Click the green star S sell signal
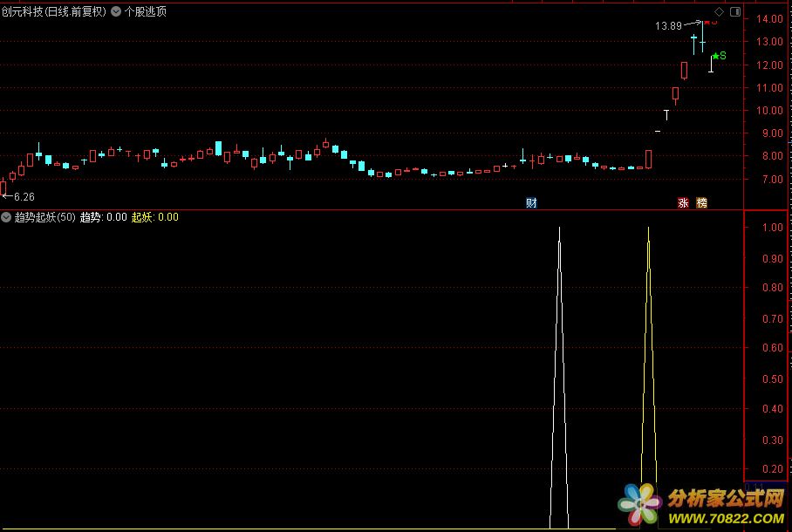The width and height of the screenshot is (792, 532). click(720, 56)
